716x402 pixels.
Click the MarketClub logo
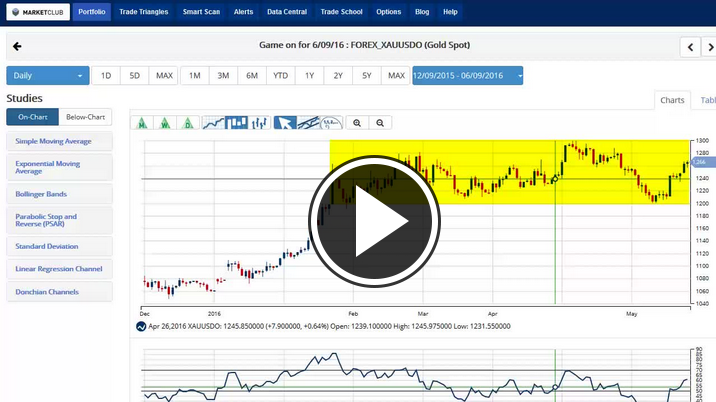tap(38, 12)
